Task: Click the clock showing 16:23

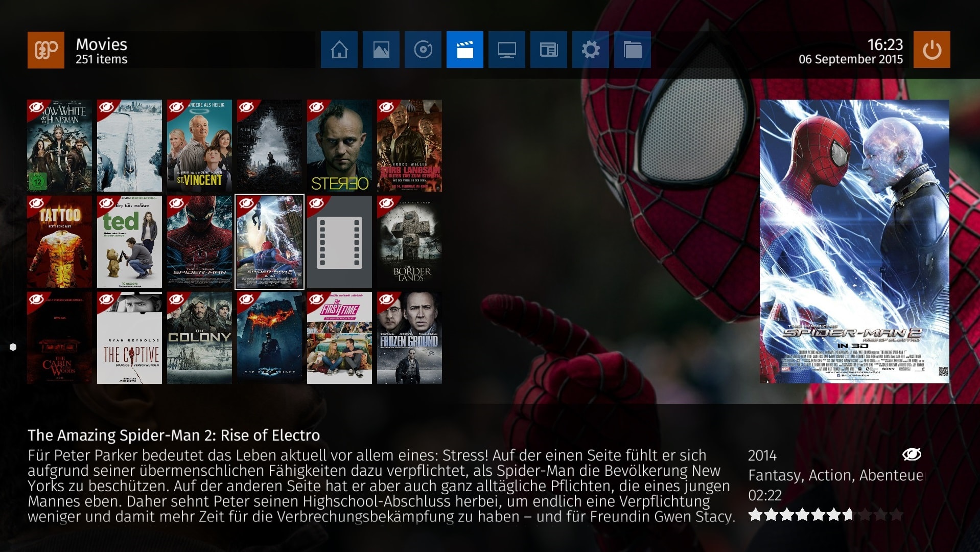Action: [885, 44]
